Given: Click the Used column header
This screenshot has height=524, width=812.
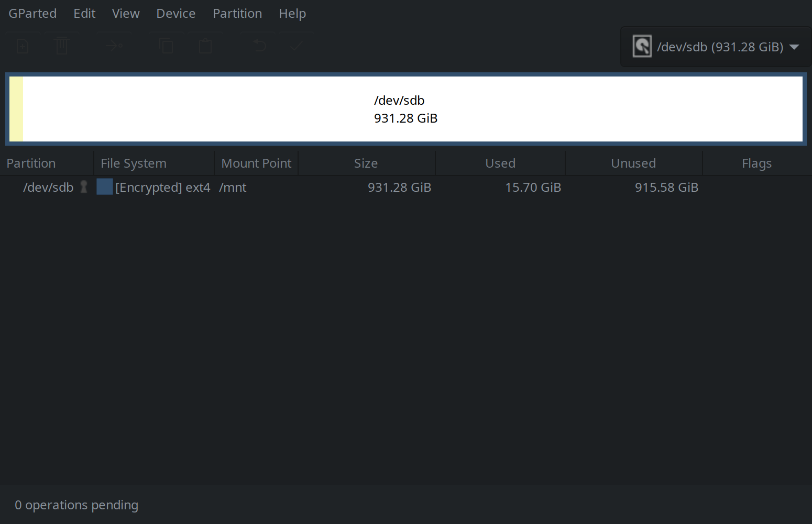Looking at the screenshot, I should click(500, 163).
